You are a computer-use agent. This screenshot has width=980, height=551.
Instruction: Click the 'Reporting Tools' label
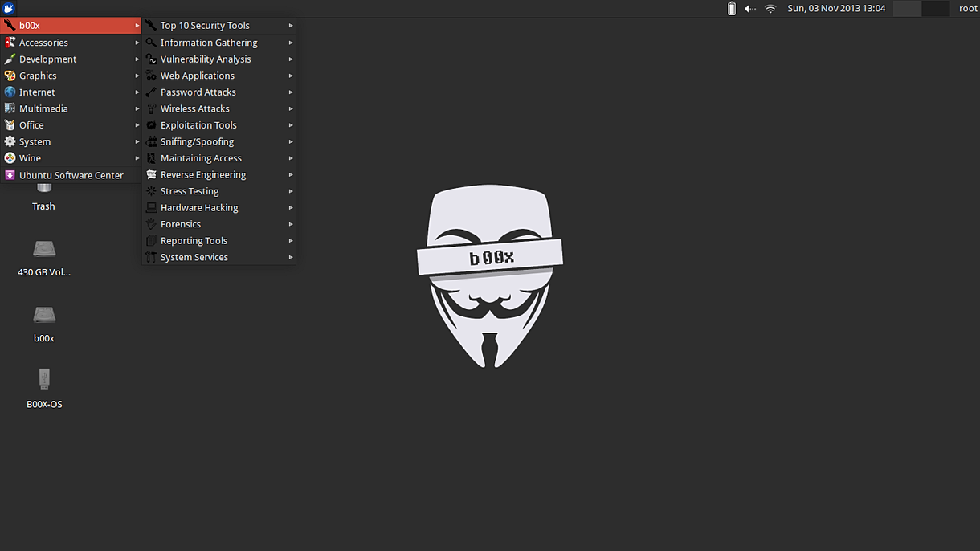click(x=194, y=241)
